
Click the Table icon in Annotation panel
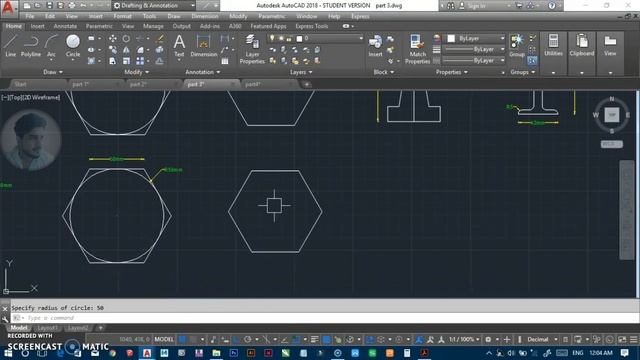[x=224, y=61]
